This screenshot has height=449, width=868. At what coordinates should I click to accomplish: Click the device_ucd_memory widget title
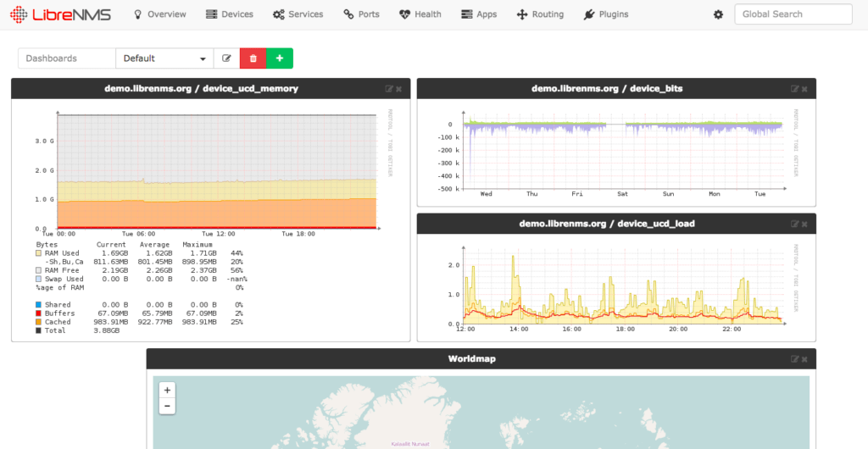202,88
